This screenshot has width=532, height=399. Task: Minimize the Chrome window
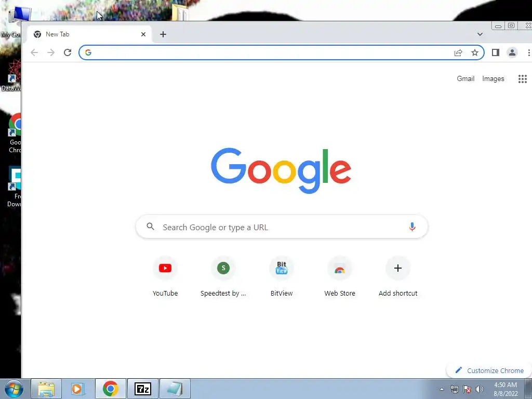tap(498, 26)
